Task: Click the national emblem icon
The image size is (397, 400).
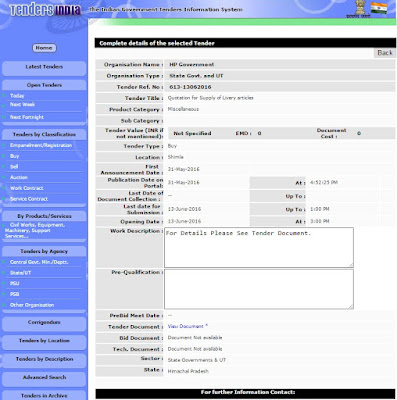Action: [x=360, y=8]
